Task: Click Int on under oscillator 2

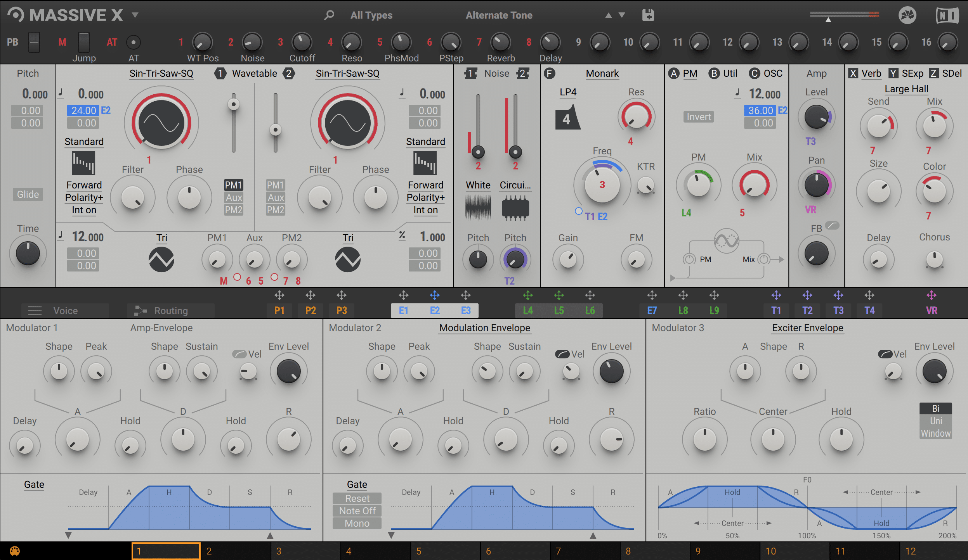Action: [x=425, y=210]
